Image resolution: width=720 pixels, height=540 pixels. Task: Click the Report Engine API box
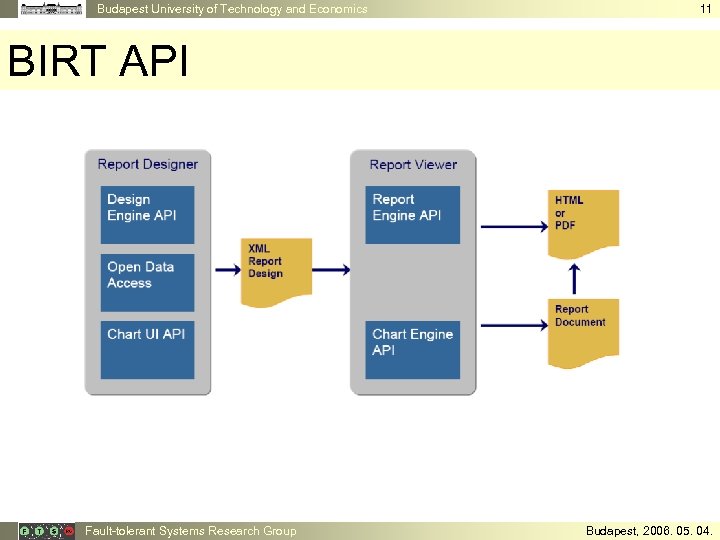(412, 215)
